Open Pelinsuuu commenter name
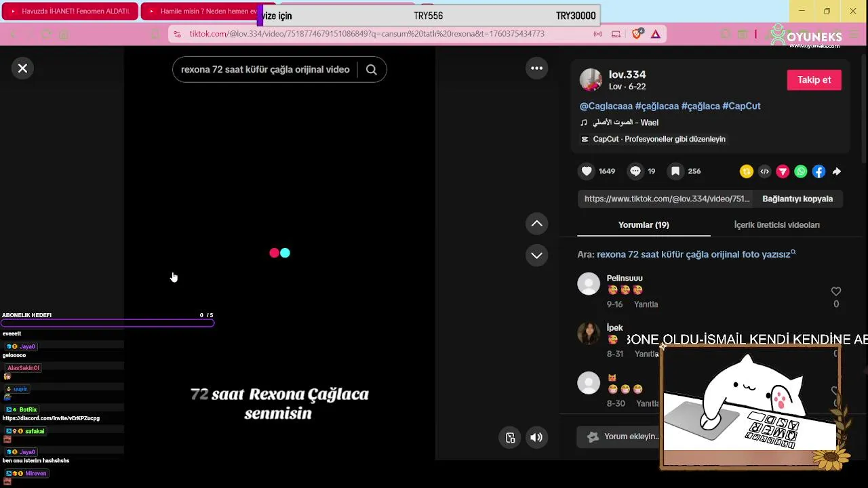868x488 pixels. coord(625,278)
